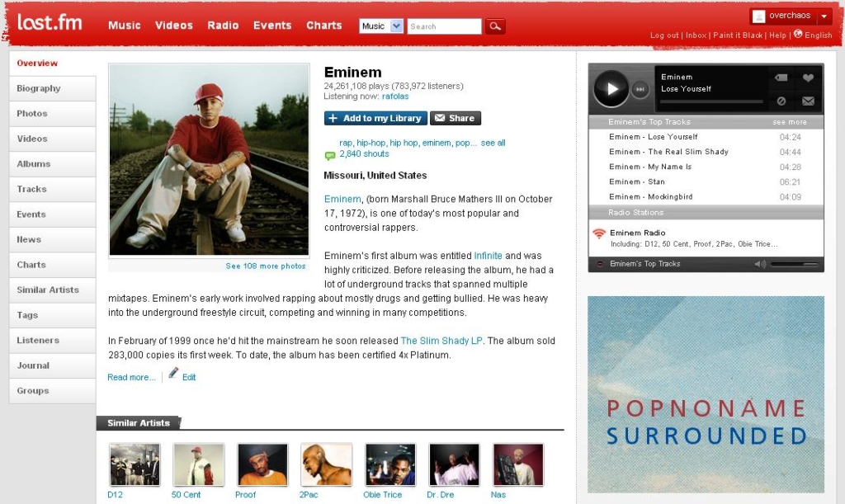This screenshot has width=845, height=504.
Task: Love the current track with heart icon
Action: [x=808, y=78]
